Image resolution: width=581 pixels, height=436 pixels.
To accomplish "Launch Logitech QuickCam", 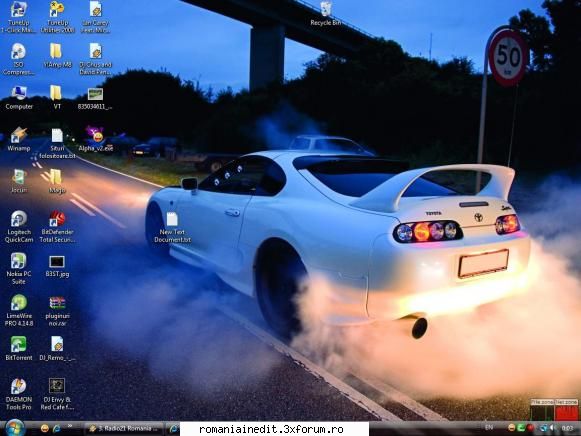I will (19, 227).
